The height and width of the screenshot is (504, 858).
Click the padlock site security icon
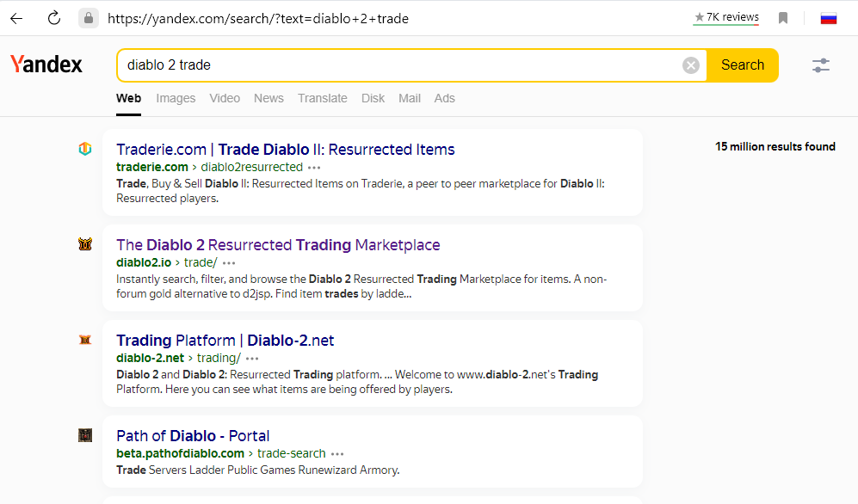point(88,18)
